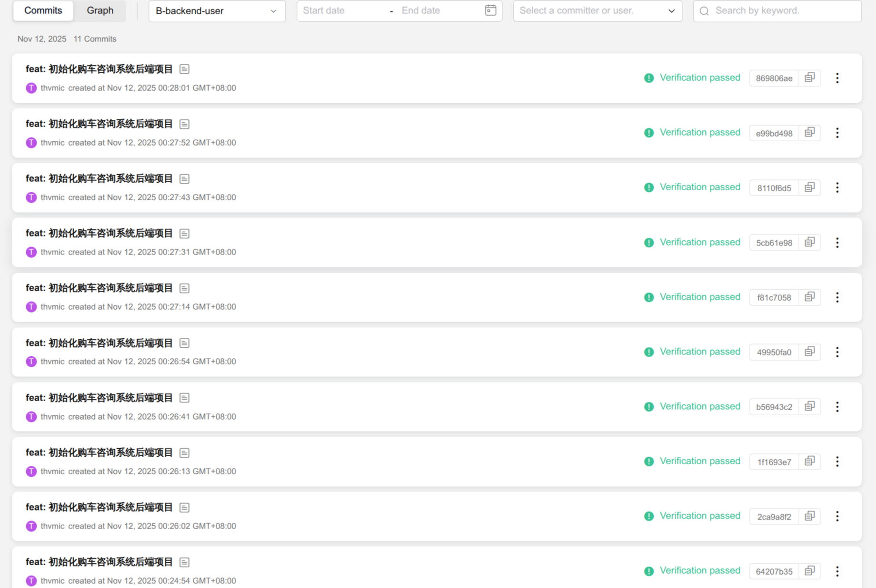
Task: Expand commit description of 00:28:01 commit
Action: point(184,69)
